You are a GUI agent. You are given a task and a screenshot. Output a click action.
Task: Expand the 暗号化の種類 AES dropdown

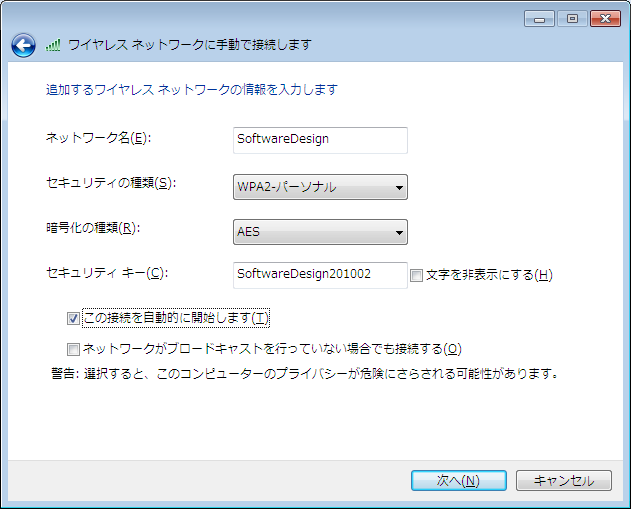click(x=320, y=232)
